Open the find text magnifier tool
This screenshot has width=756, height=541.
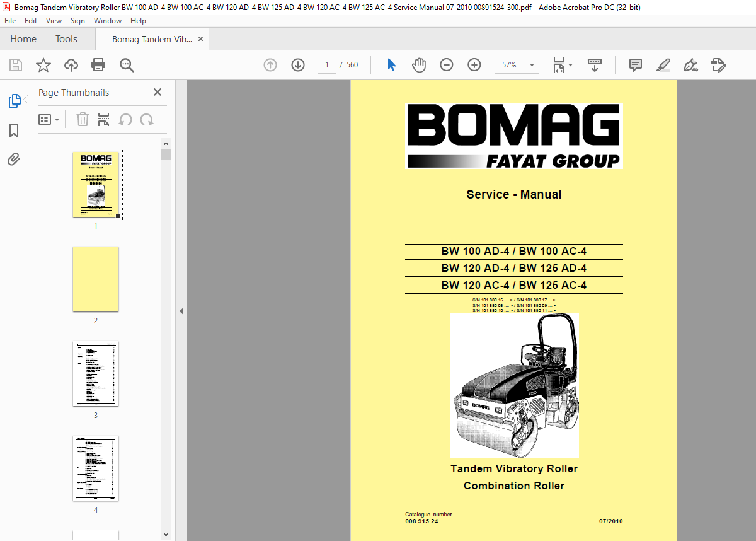point(127,65)
